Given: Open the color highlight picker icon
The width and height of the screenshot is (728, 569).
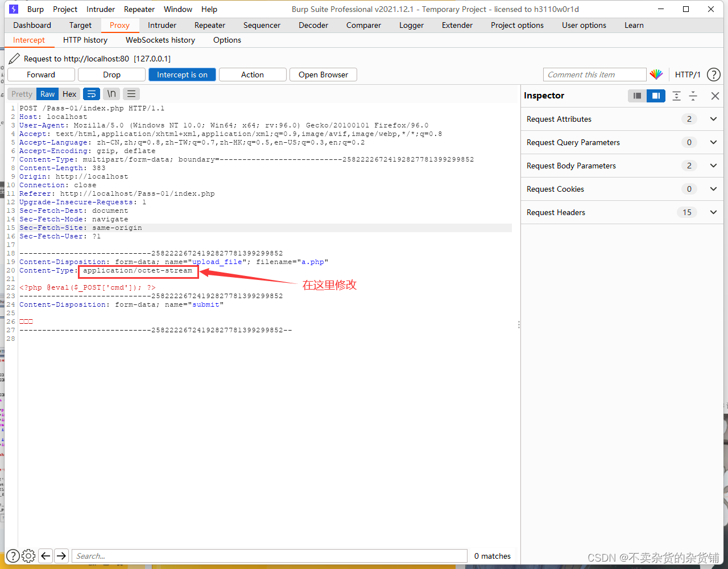Looking at the screenshot, I should pyautogui.click(x=656, y=75).
